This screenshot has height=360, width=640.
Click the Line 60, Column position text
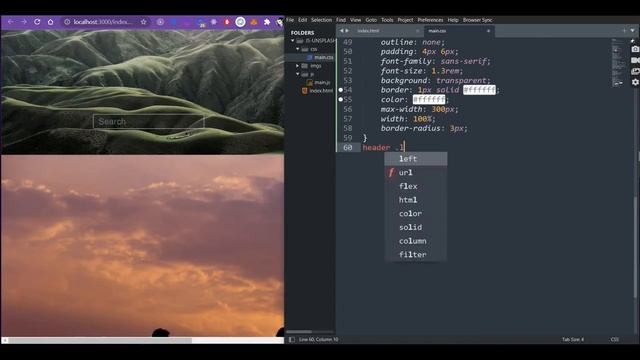coord(318,339)
